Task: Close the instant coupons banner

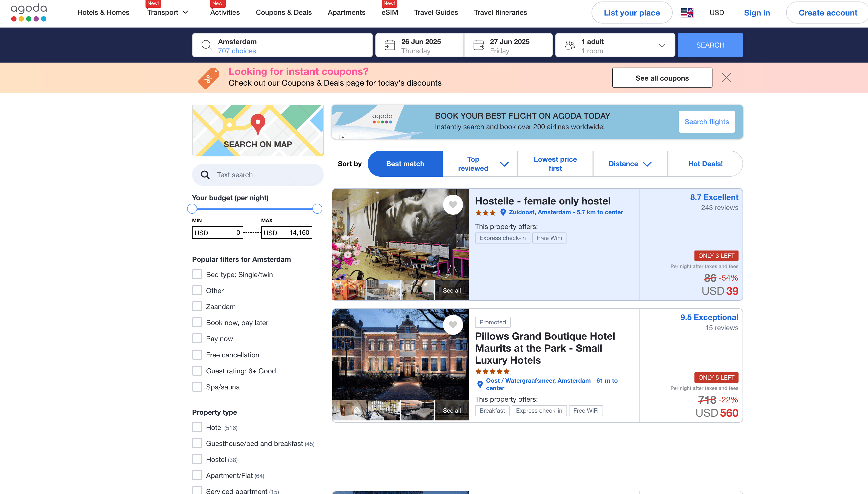Action: [x=726, y=78]
